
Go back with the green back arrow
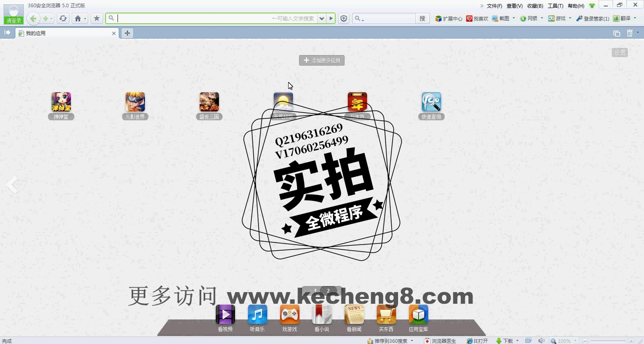pyautogui.click(x=33, y=19)
